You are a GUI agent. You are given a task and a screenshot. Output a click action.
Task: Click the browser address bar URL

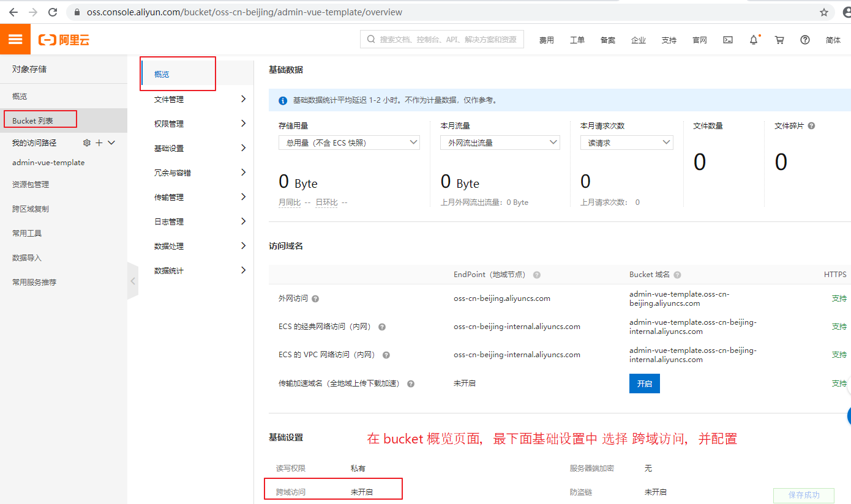point(245,12)
